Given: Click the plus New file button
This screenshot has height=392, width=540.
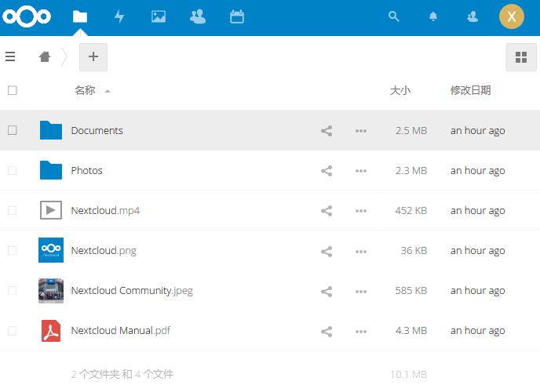Looking at the screenshot, I should pos(93,56).
